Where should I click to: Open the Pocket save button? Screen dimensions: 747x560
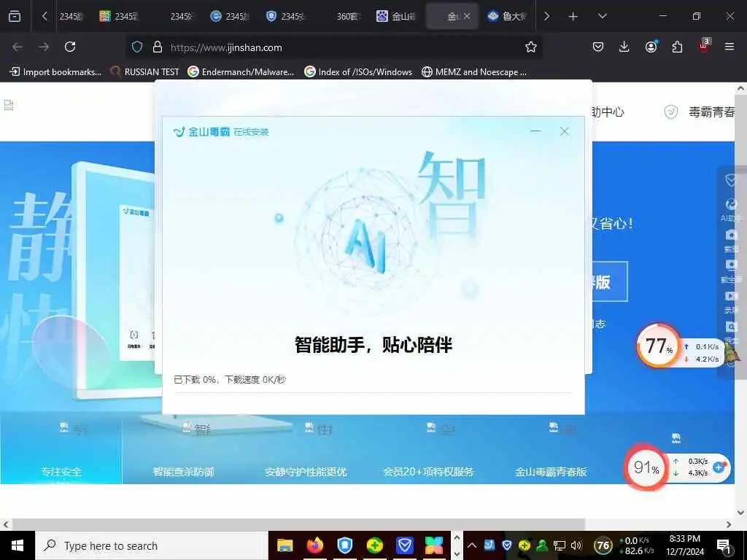point(598,47)
